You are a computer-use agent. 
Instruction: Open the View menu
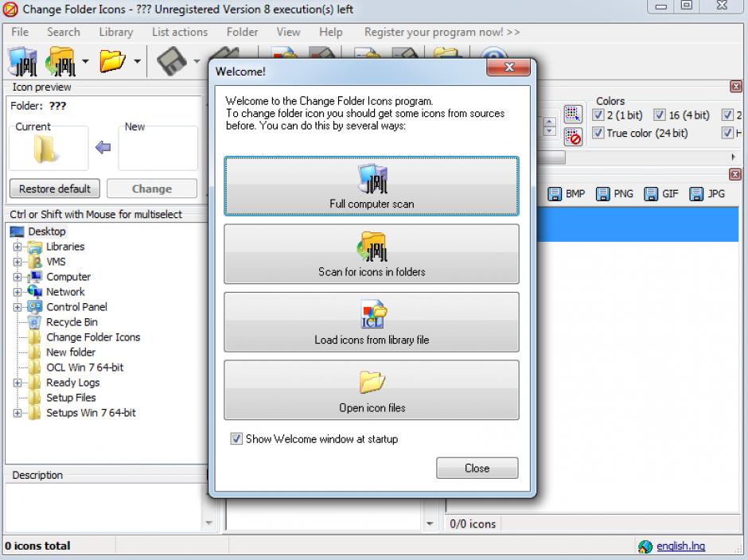pos(288,32)
